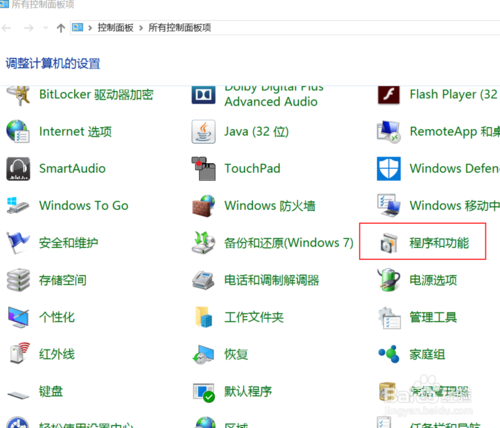
Task: Click the Backup and Restore icon
Action: coord(203,243)
